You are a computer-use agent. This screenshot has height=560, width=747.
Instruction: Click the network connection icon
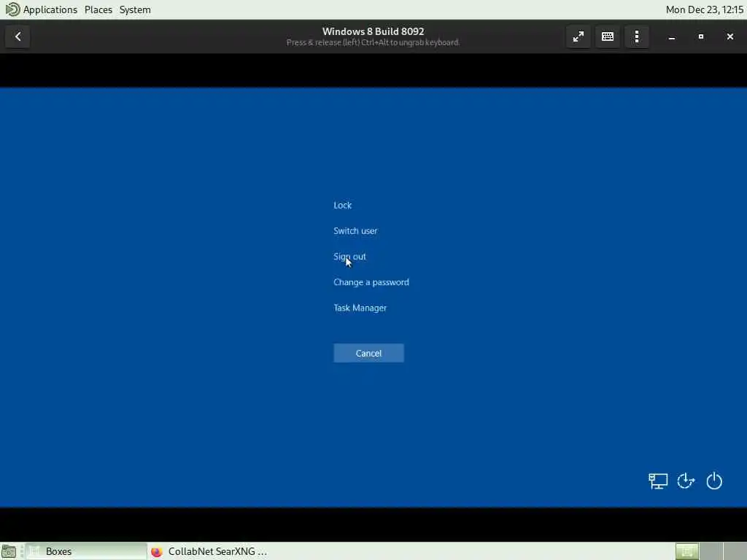[657, 481]
